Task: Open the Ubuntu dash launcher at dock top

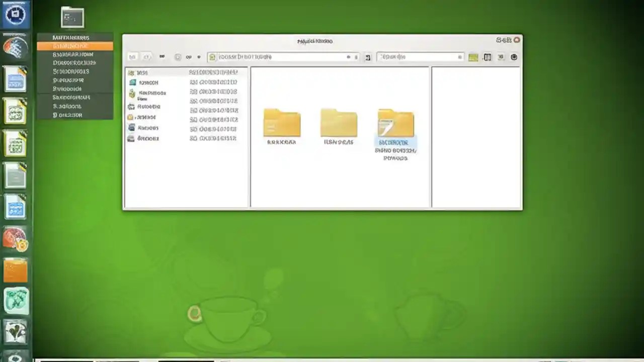Action: coord(16,14)
